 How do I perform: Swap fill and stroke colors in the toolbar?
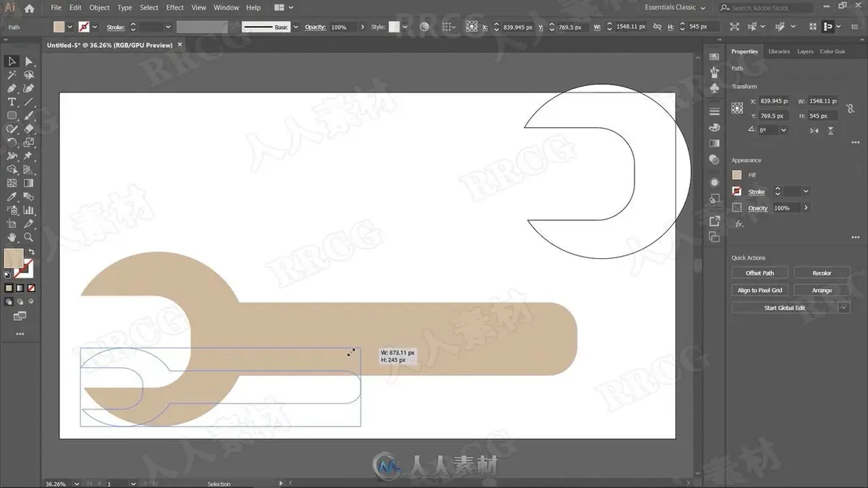(x=31, y=252)
